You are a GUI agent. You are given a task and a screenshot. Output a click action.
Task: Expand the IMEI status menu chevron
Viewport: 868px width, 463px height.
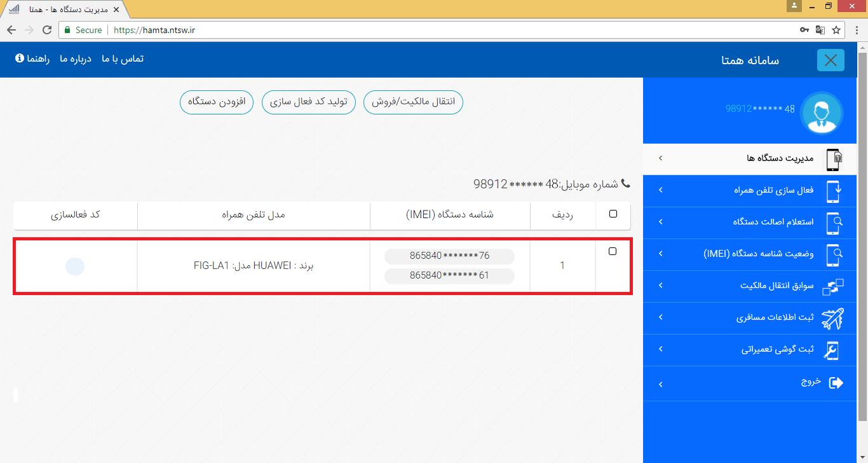660,254
